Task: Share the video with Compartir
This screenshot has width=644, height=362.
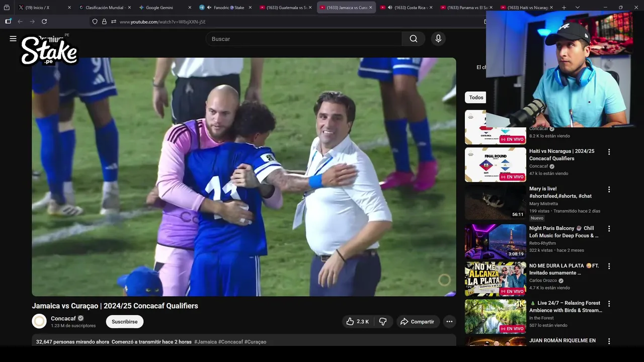Action: click(418, 322)
